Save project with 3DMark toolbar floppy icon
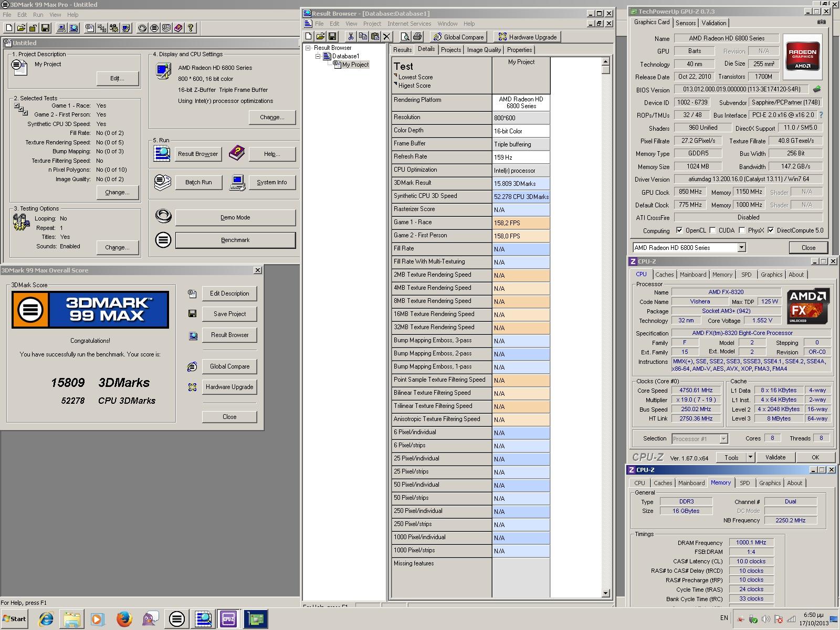This screenshot has height=630, width=840. click(x=45, y=28)
